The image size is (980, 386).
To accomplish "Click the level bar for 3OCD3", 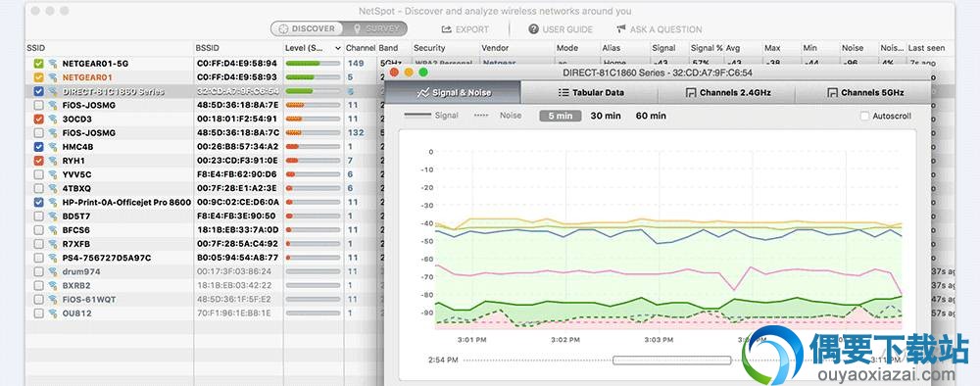I will pyautogui.click(x=313, y=119).
